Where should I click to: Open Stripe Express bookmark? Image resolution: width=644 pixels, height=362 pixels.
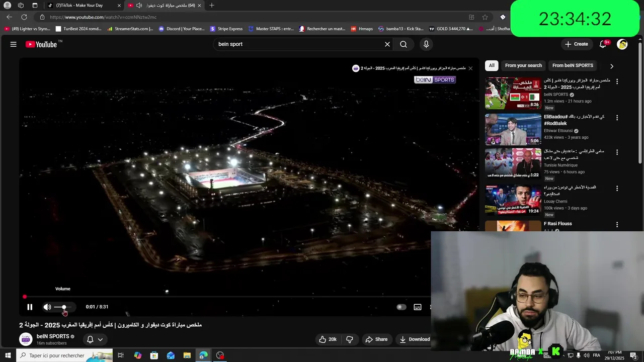pos(226,29)
